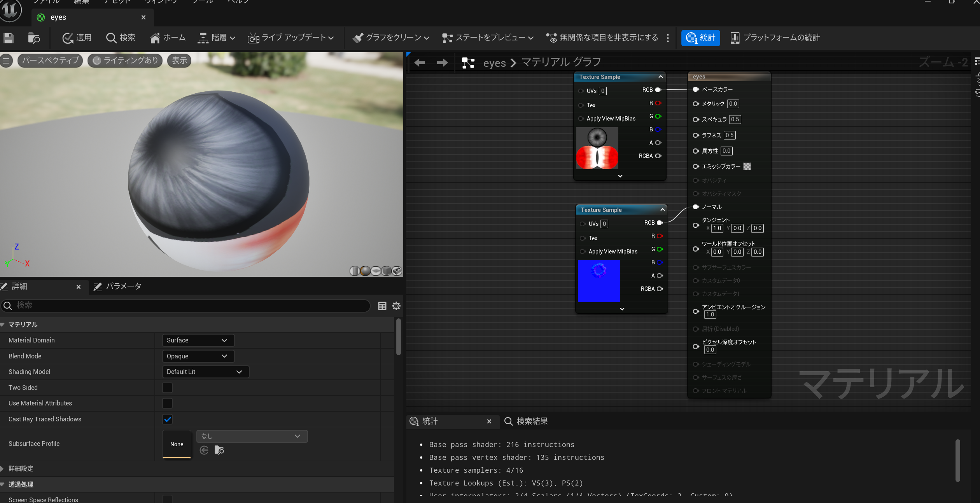Open the Shading Model dropdown
Viewport: 980px width, 503px height.
tap(205, 372)
